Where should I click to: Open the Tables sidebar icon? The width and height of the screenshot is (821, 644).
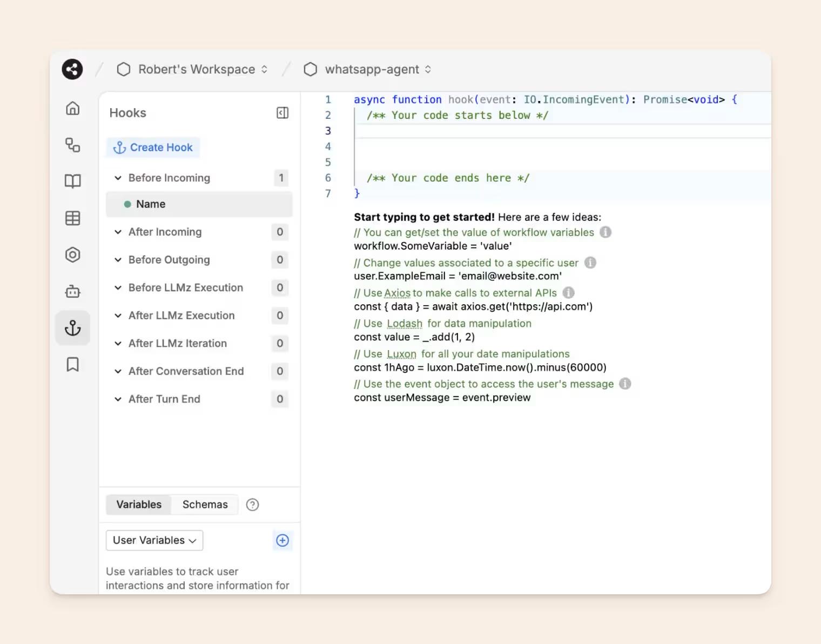tap(73, 218)
